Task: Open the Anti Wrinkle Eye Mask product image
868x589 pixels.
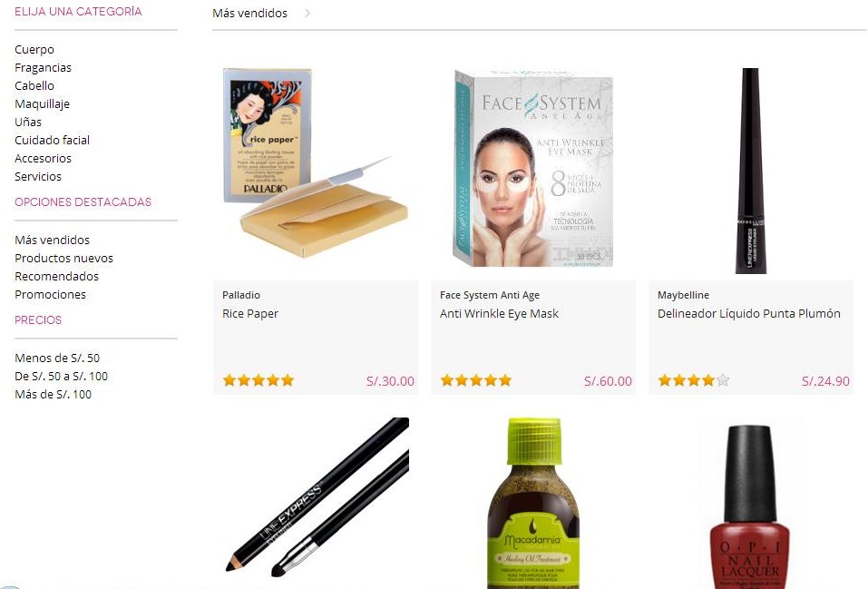Action: [532, 169]
